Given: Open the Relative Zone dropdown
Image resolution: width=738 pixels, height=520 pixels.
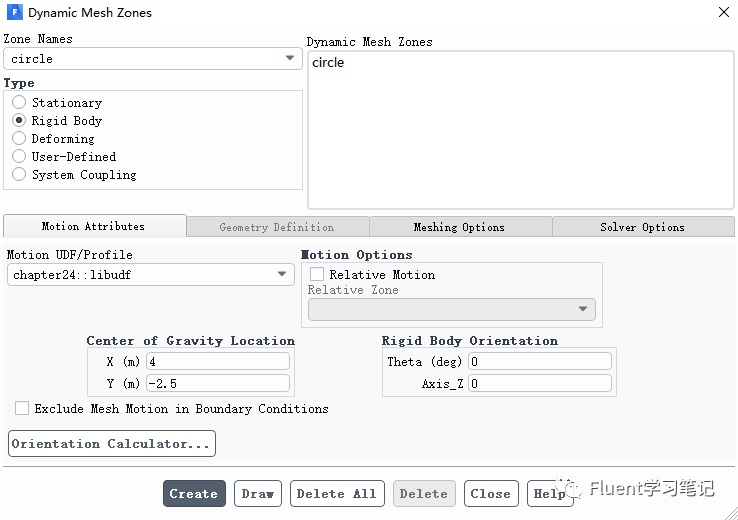Looking at the screenshot, I should click(451, 309).
